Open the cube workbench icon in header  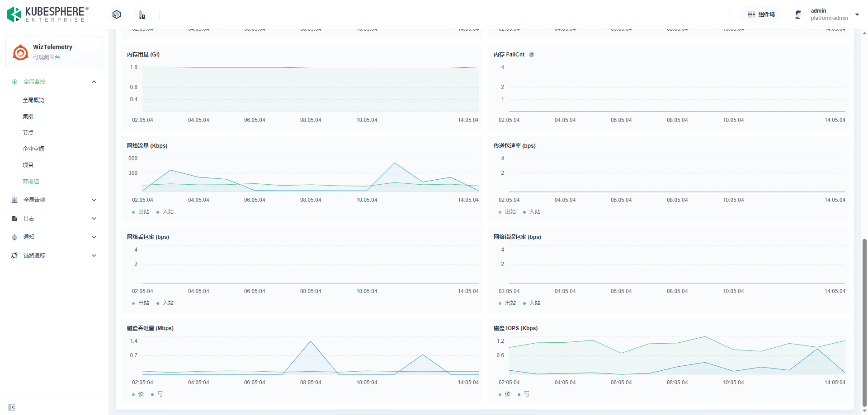click(117, 14)
